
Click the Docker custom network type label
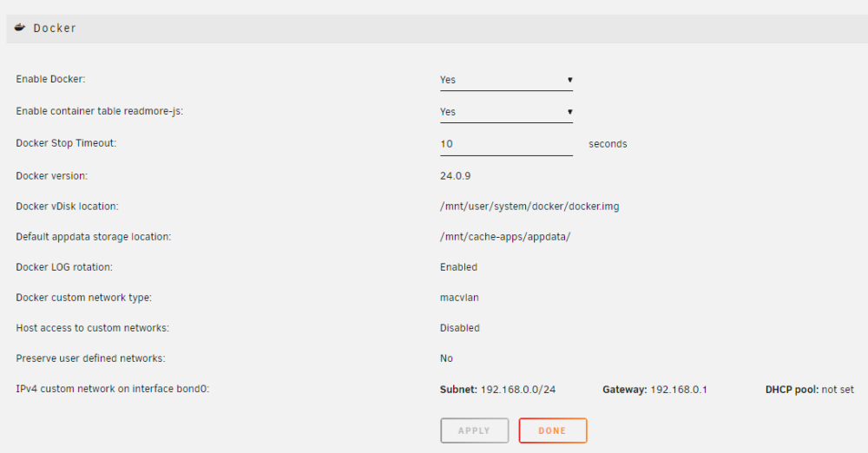coord(83,298)
